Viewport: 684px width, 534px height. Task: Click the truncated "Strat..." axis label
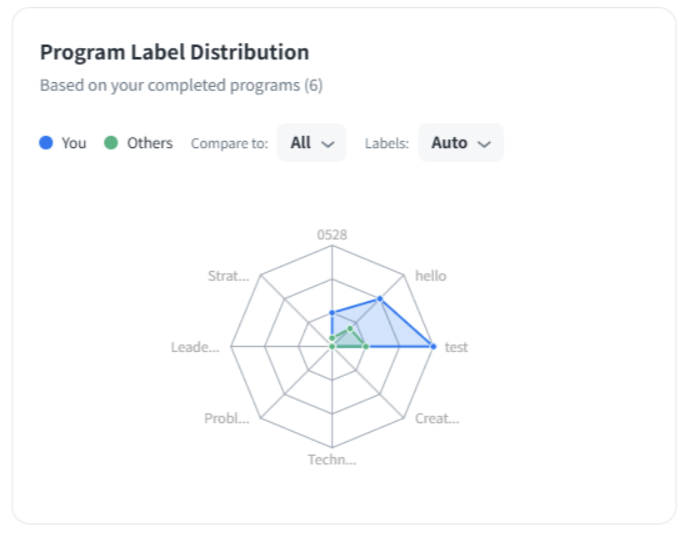[228, 276]
